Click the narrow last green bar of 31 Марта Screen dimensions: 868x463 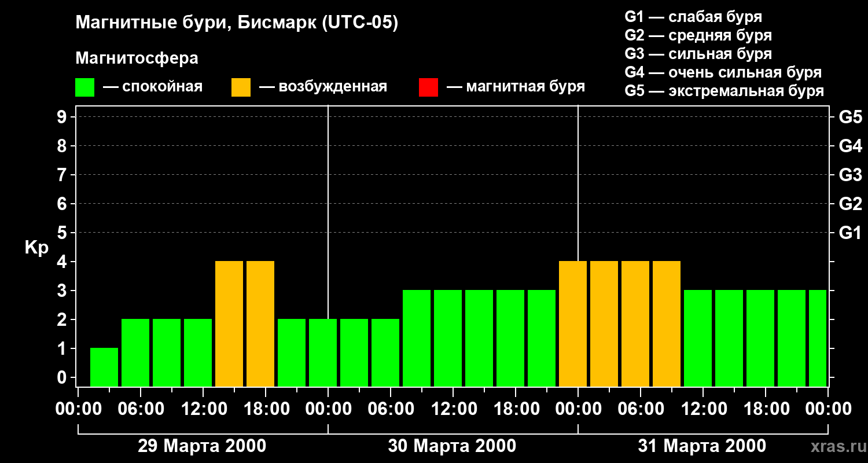tap(818, 338)
